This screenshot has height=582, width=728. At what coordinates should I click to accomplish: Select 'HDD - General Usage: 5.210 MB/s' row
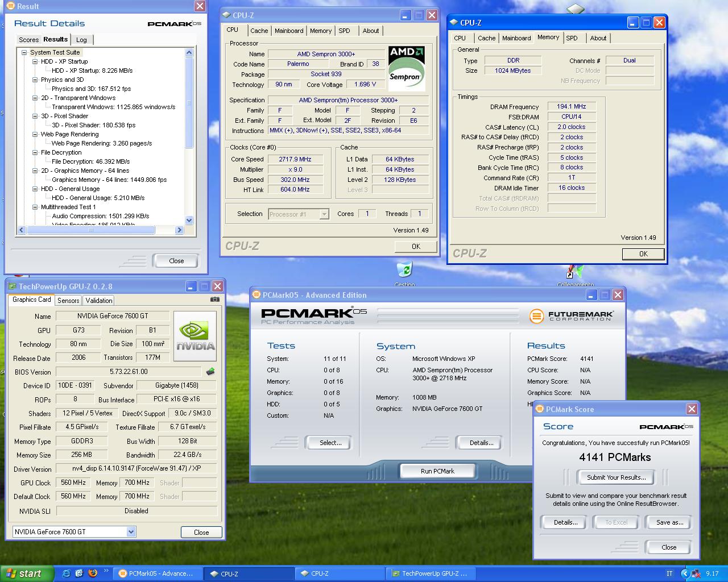pyautogui.click(x=98, y=198)
